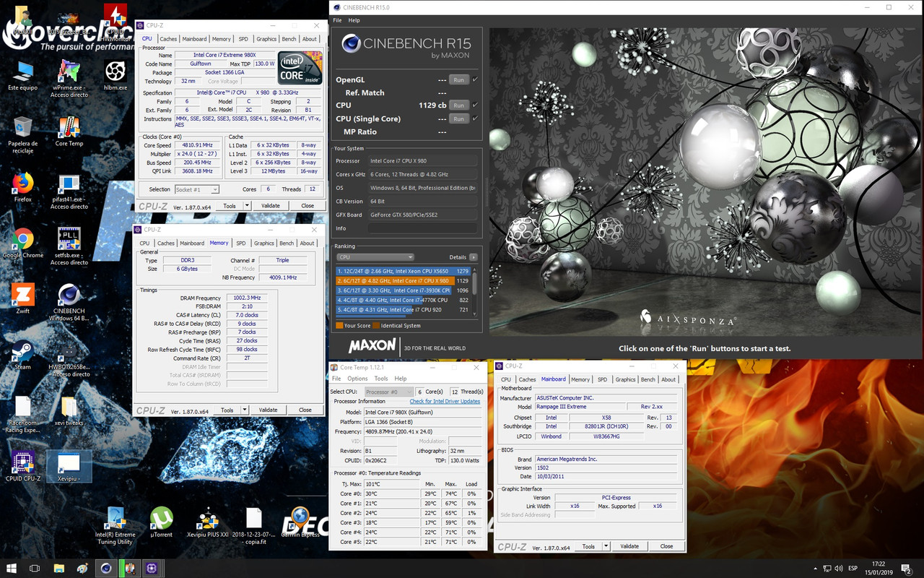Switch to Cinebench via its taskbar icon
The height and width of the screenshot is (578, 924).
coord(106,568)
